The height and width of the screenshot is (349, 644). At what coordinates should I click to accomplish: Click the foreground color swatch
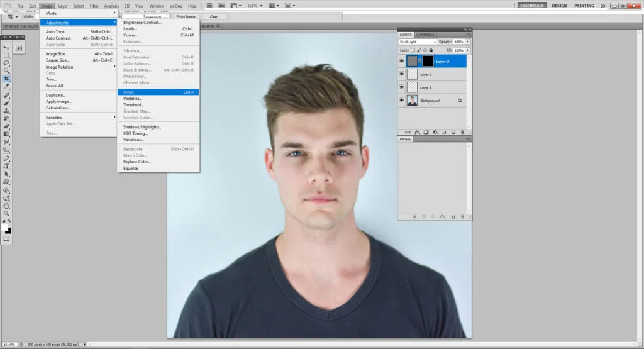click(x=4, y=228)
